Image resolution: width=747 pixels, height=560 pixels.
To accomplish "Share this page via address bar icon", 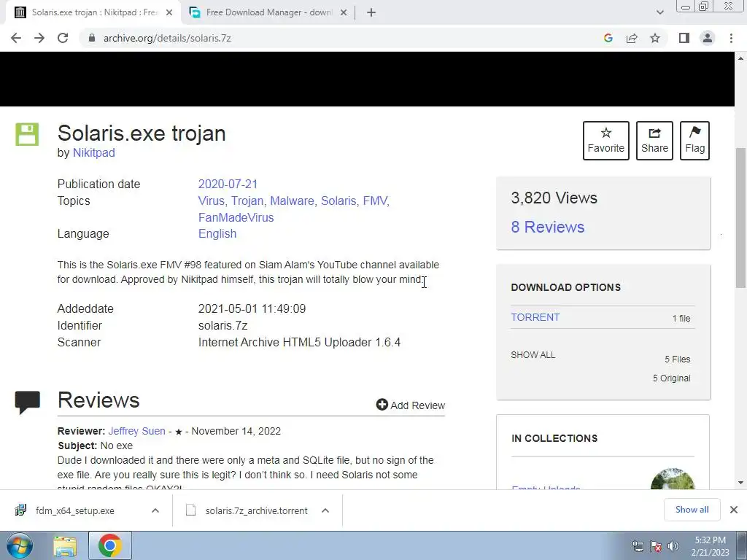I will click(x=632, y=38).
